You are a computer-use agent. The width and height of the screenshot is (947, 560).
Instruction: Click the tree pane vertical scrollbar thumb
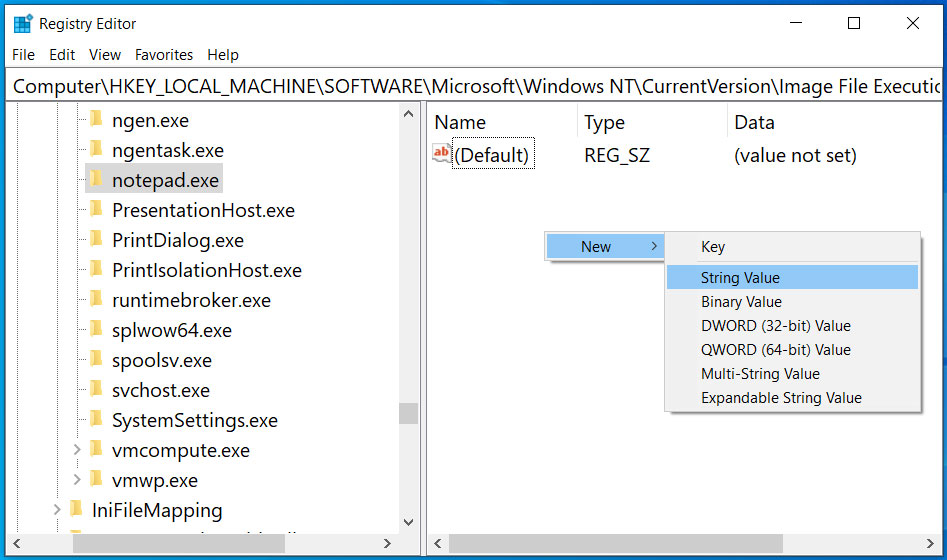408,414
